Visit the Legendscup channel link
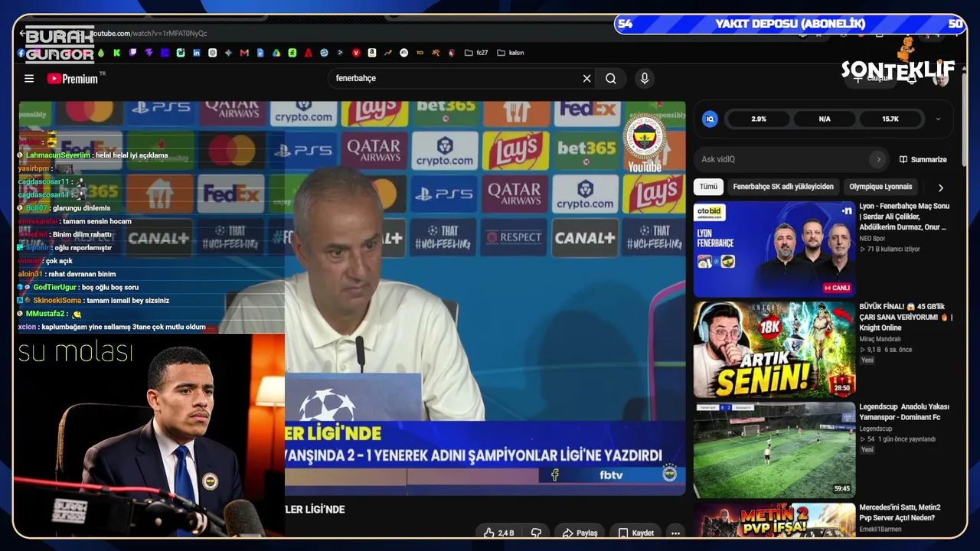980x551 pixels. [877, 429]
